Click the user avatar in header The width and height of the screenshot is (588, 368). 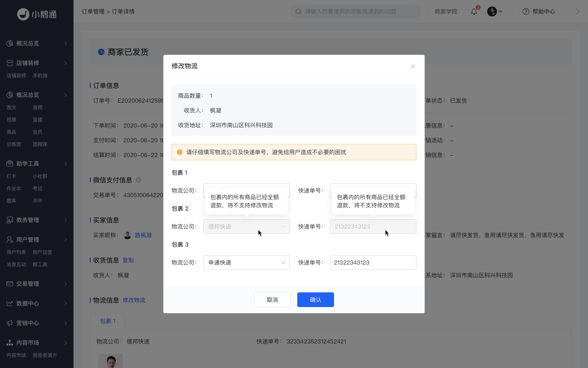click(492, 11)
